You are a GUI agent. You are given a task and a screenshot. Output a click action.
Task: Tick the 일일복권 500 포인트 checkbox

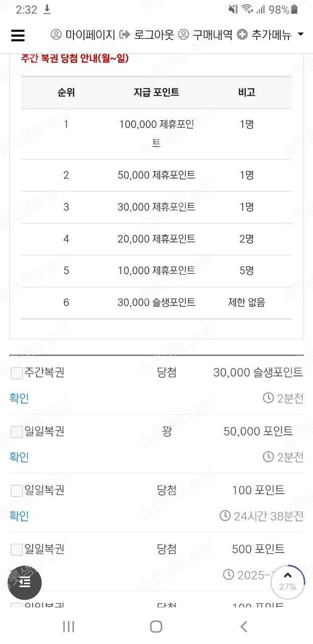pos(17,549)
